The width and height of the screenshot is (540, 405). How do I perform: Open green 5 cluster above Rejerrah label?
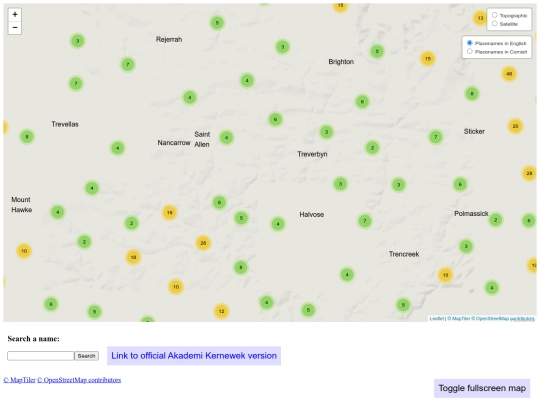coord(217,23)
